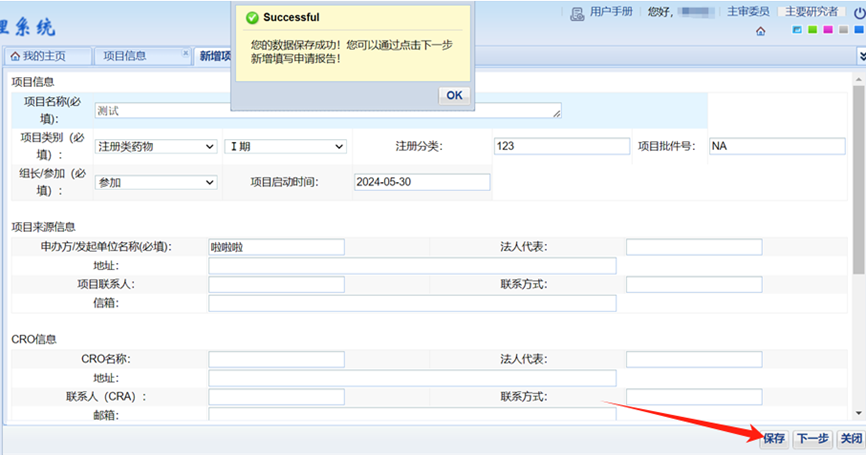866x455 pixels.
Task: Click the double-chevron tab overflow icon
Action: pos(861,56)
